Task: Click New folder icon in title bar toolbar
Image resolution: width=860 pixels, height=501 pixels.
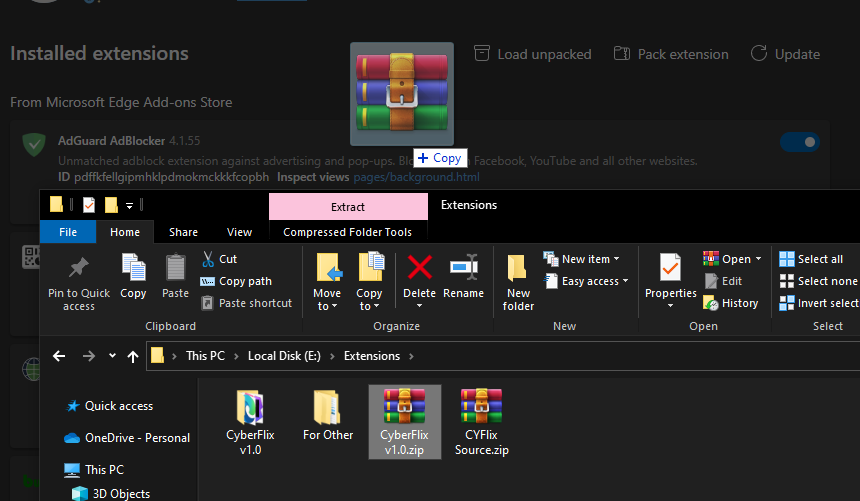Action: point(111,205)
